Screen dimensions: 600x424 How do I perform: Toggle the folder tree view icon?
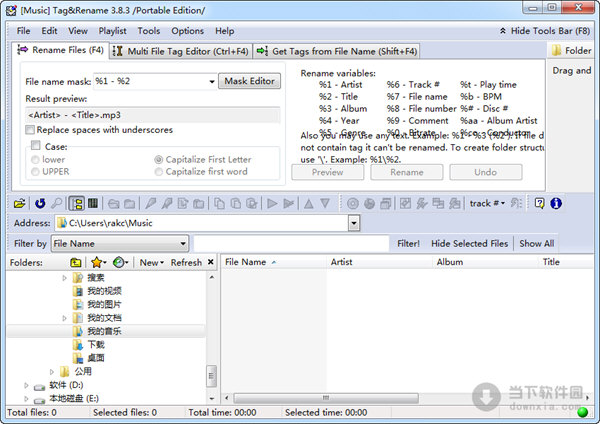[x=77, y=203]
